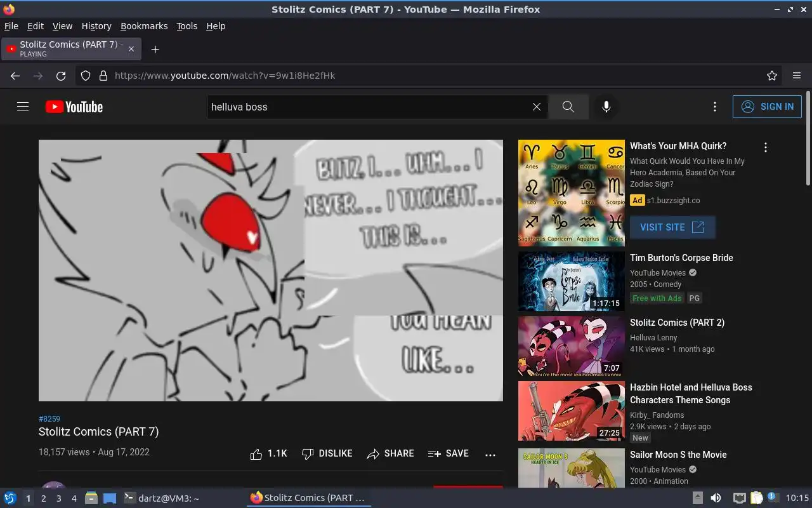Click the browser forward arrow
Screen dimensions: 812x508
(38, 76)
